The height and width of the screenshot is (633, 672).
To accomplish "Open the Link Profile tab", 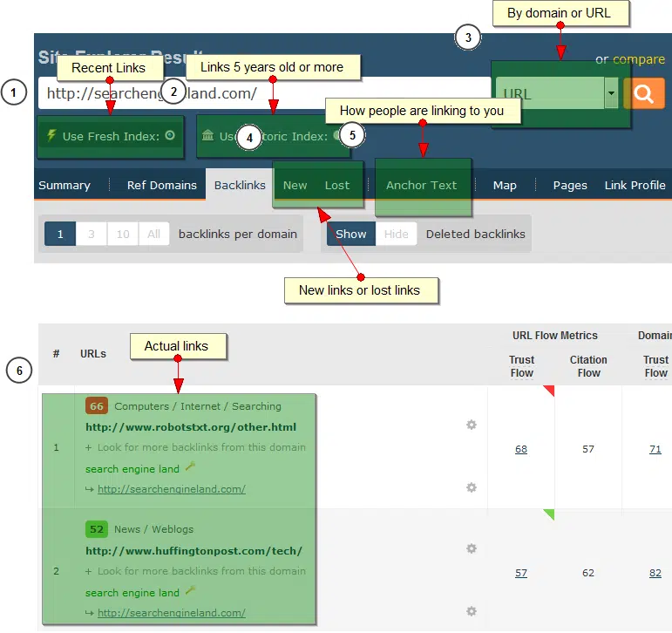I will pyautogui.click(x=635, y=185).
